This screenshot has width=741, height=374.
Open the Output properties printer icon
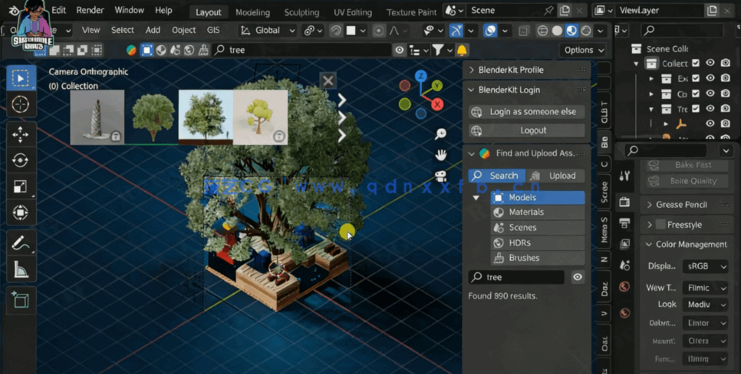click(624, 222)
